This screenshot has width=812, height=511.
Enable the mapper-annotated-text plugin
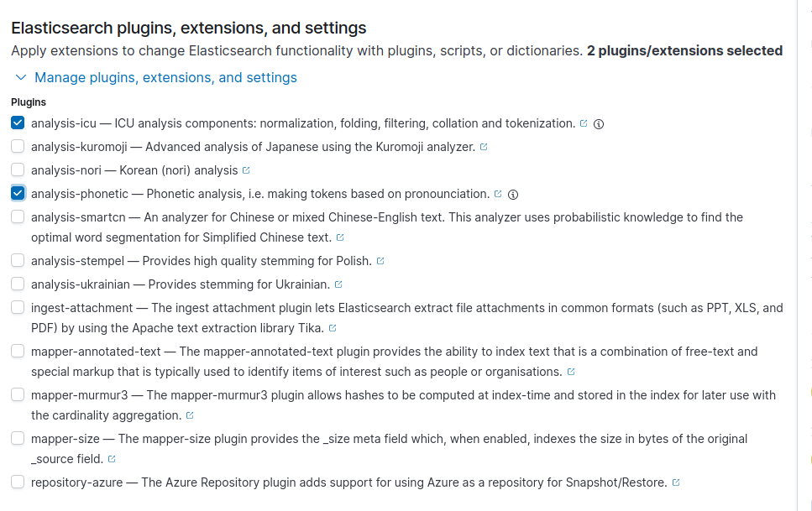coord(17,350)
